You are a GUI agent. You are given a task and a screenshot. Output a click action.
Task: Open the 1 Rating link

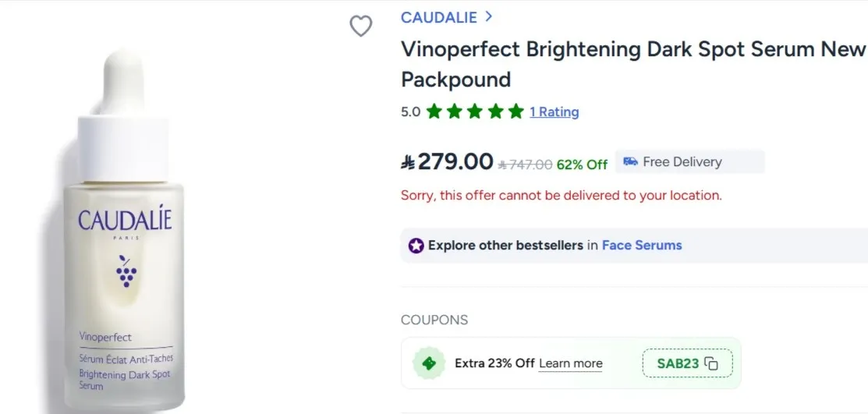click(554, 111)
